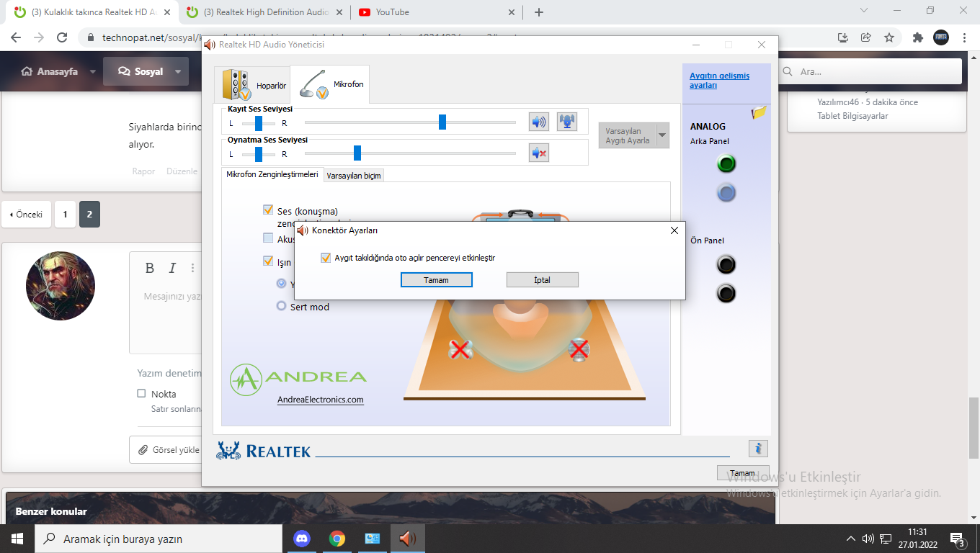Viewport: 980px width, 553px height.
Task: Select the green rear panel jack
Action: tap(726, 164)
